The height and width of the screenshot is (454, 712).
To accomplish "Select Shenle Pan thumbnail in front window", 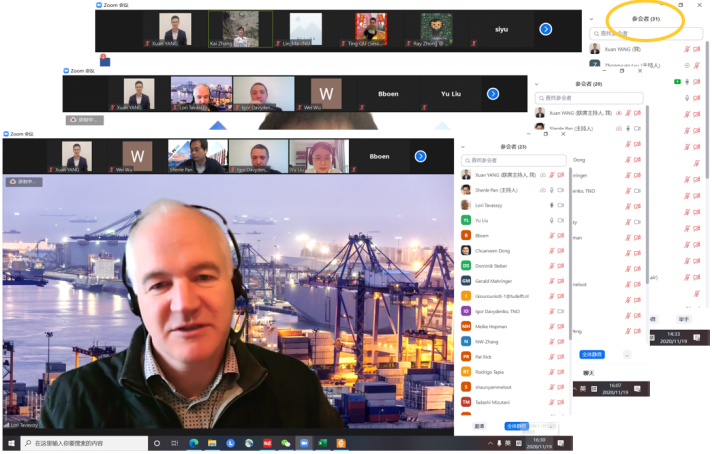I will click(x=198, y=156).
